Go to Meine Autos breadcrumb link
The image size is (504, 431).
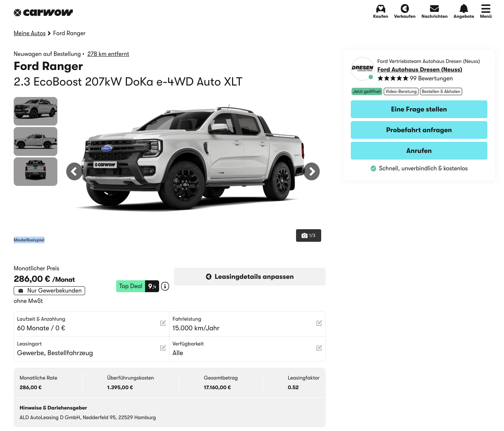pos(30,33)
